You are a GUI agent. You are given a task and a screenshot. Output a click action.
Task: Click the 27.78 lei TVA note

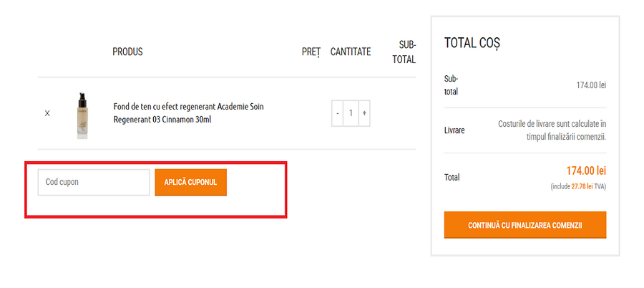pyautogui.click(x=578, y=186)
